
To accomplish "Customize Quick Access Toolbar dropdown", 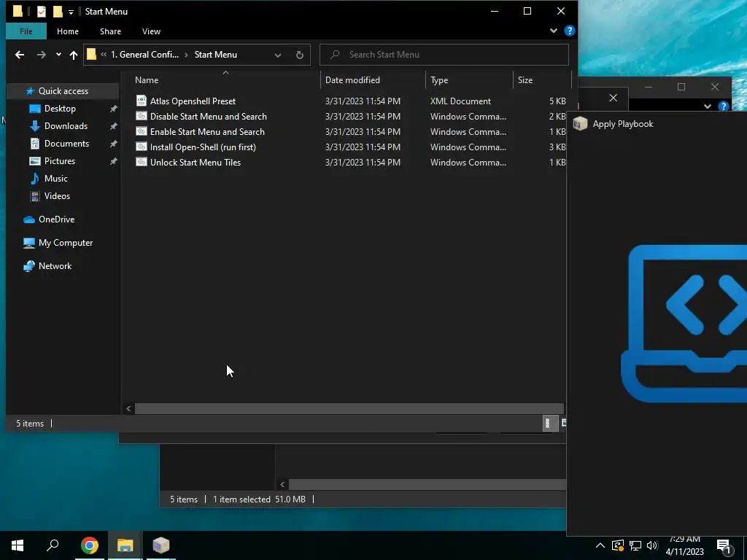I will click(x=71, y=12).
